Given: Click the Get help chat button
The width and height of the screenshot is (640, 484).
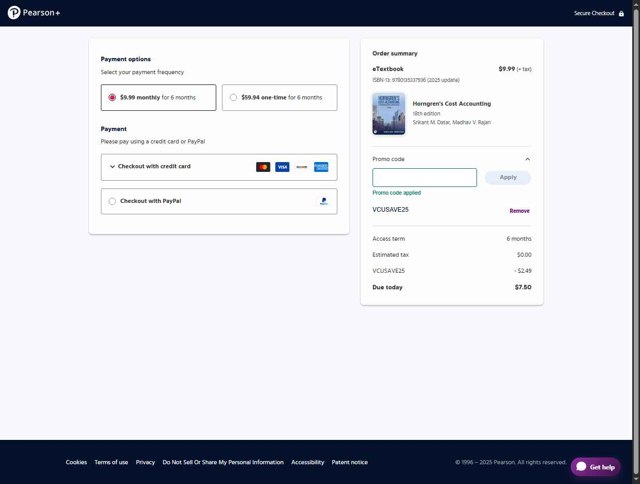Looking at the screenshot, I should [596, 467].
